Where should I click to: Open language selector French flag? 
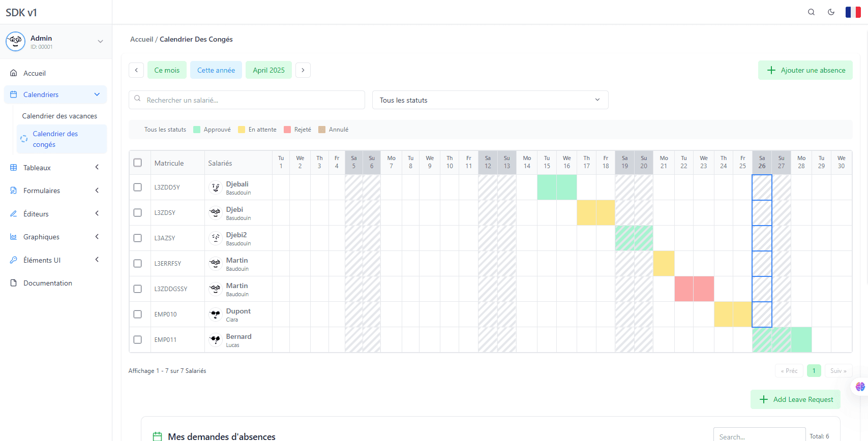[x=853, y=12]
